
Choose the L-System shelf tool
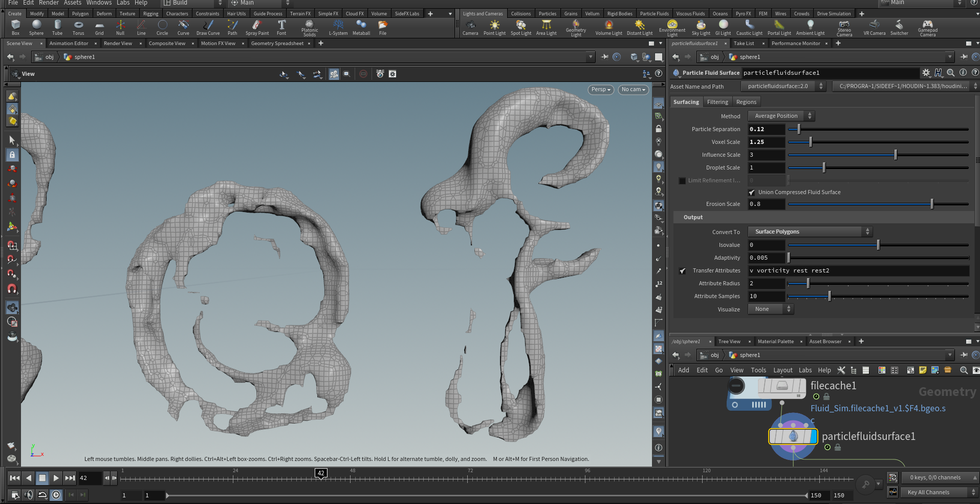click(x=338, y=27)
